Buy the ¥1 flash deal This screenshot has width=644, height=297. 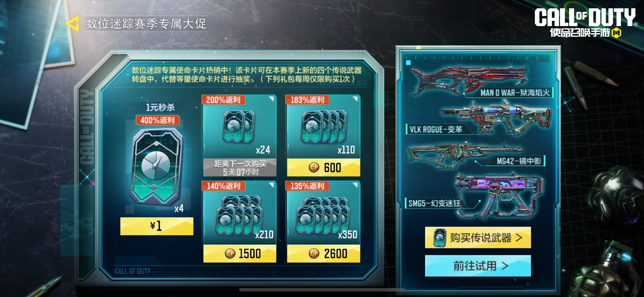[x=157, y=226]
